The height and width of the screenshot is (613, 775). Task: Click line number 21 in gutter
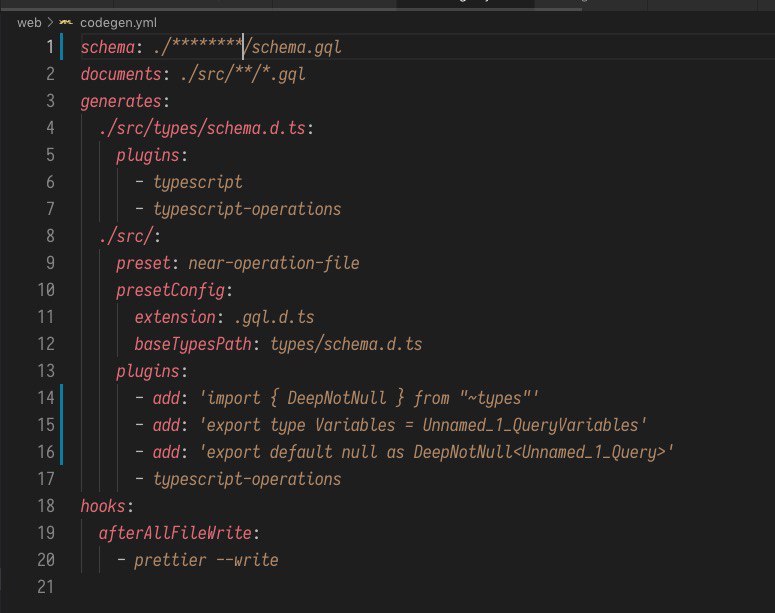pos(45,587)
